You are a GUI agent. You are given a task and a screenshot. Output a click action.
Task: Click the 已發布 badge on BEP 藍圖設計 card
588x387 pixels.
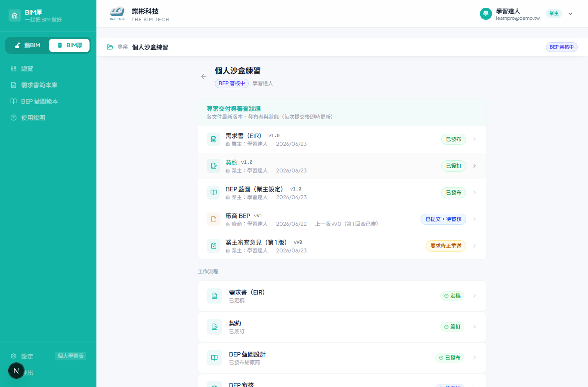coord(450,358)
